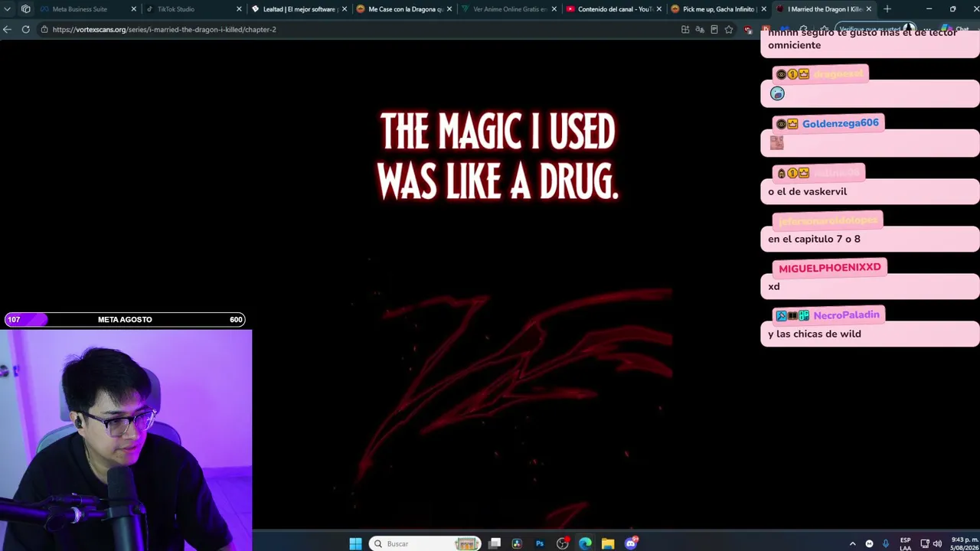Open Discord from the taskbar
980x551 pixels.
tap(631, 543)
